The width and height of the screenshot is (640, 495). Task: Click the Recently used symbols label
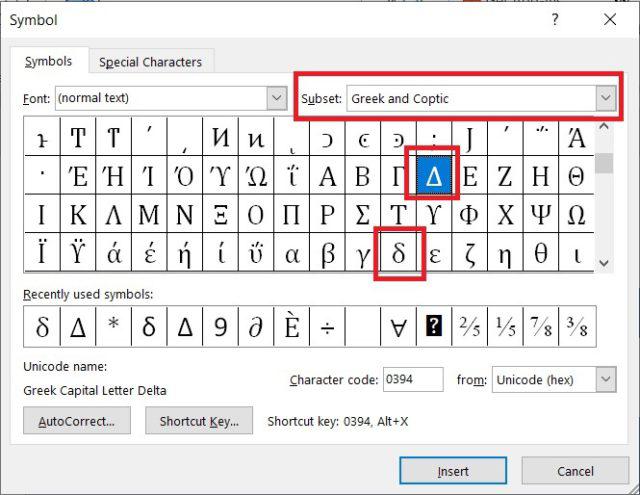click(88, 294)
